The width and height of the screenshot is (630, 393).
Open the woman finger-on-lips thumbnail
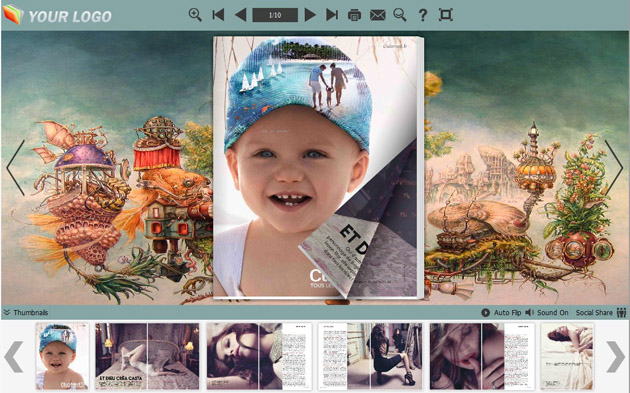[482, 356]
